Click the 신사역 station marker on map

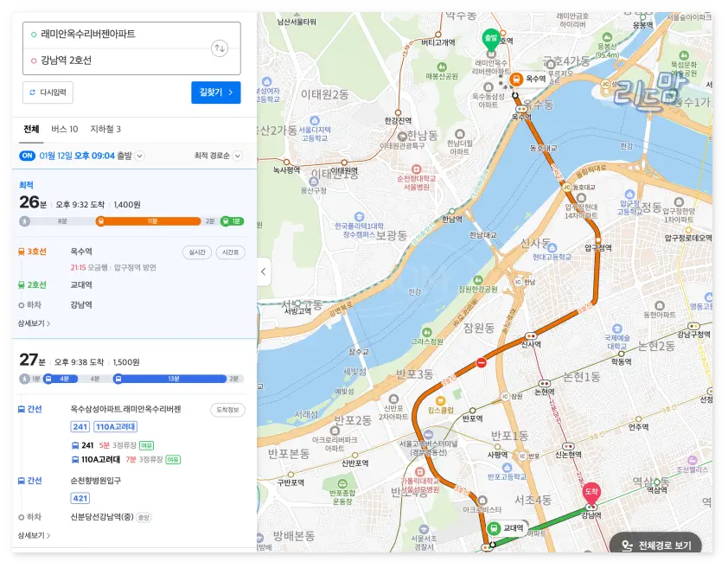(x=531, y=335)
